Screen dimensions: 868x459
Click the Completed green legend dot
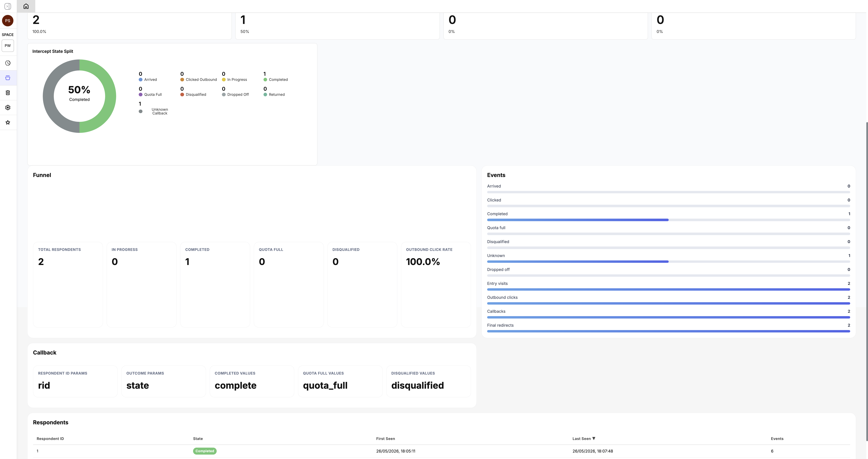265,80
